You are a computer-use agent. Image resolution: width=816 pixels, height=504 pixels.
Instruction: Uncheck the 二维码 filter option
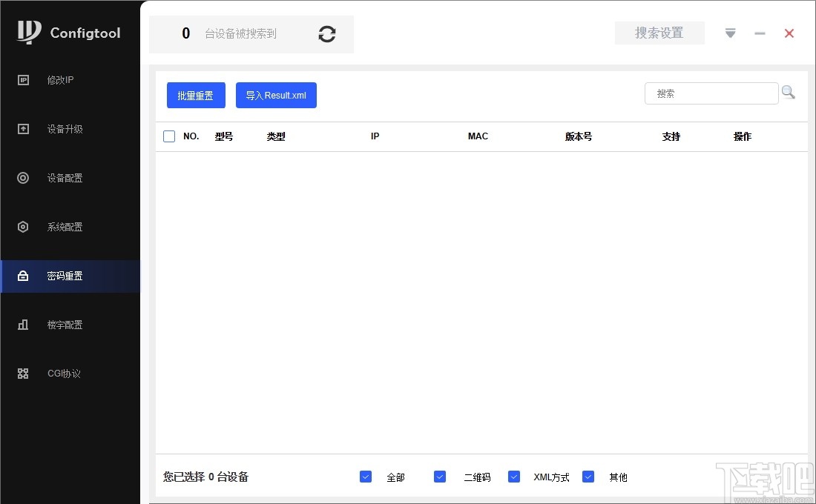pyautogui.click(x=440, y=477)
